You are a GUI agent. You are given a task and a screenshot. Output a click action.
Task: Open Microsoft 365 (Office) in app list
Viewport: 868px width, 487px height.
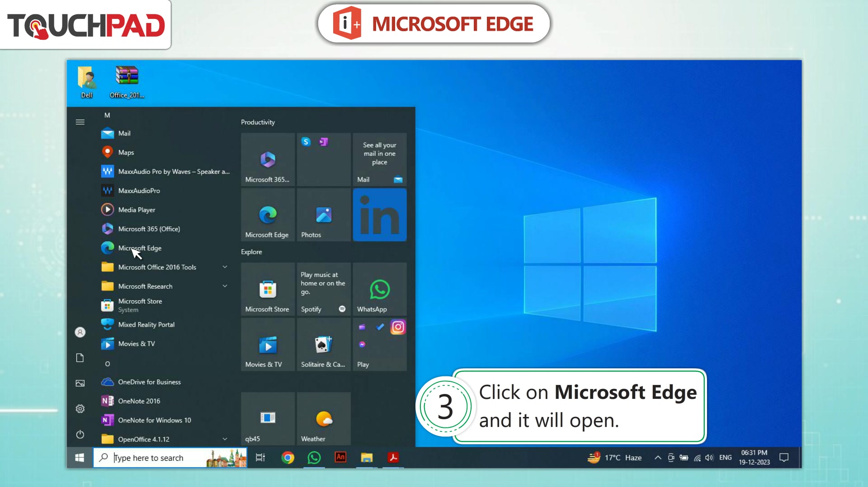pos(165,229)
